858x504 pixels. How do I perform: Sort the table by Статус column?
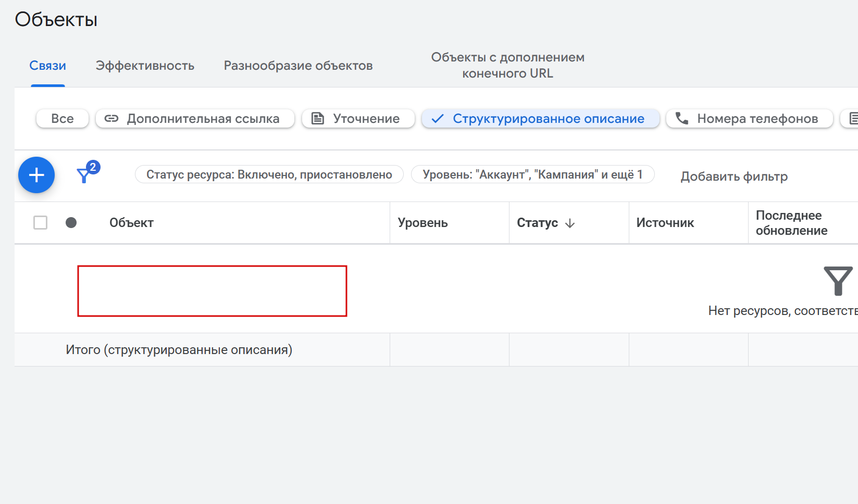click(537, 223)
